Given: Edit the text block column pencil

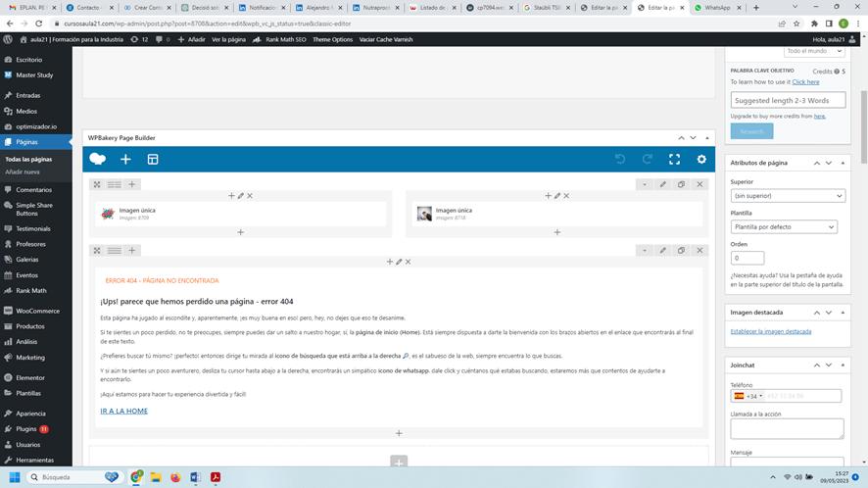Looking at the screenshot, I should pos(399,262).
